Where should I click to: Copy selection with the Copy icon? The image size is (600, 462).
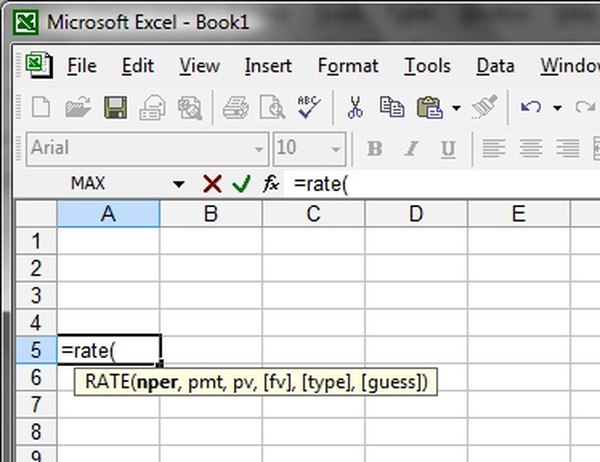point(392,107)
